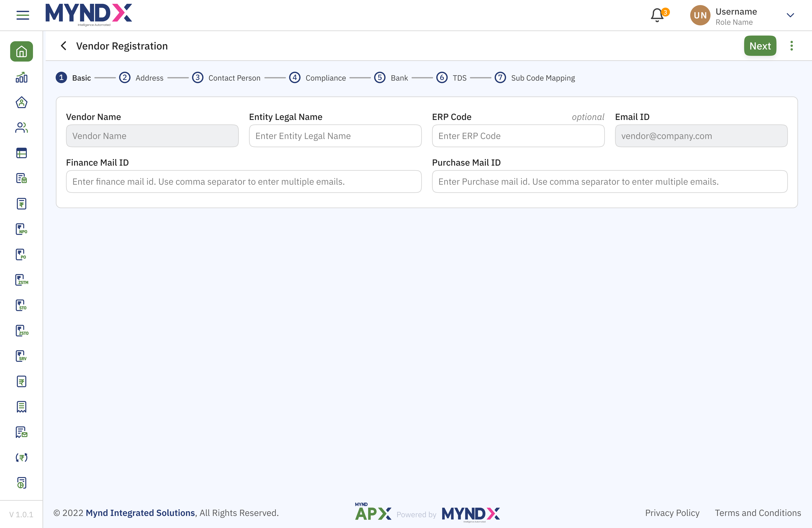This screenshot has width=812, height=528.
Task: Select the PO invoice sidebar icon
Action: pos(22,254)
